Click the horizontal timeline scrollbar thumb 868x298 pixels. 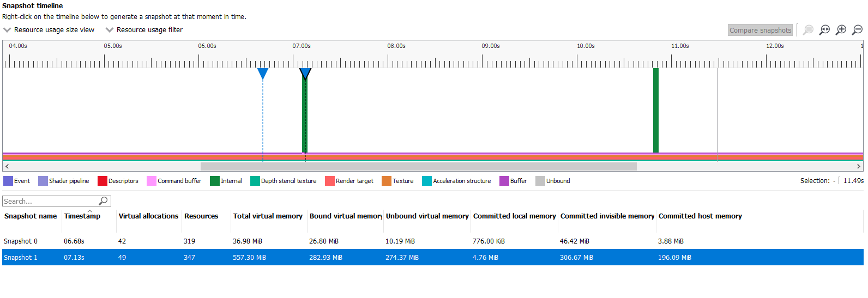[x=418, y=167]
